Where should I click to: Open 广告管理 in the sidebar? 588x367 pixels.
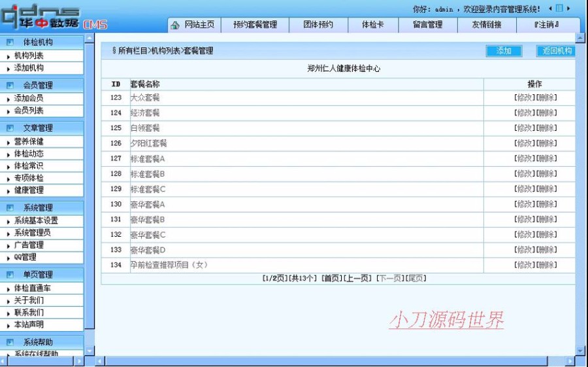tap(29, 245)
